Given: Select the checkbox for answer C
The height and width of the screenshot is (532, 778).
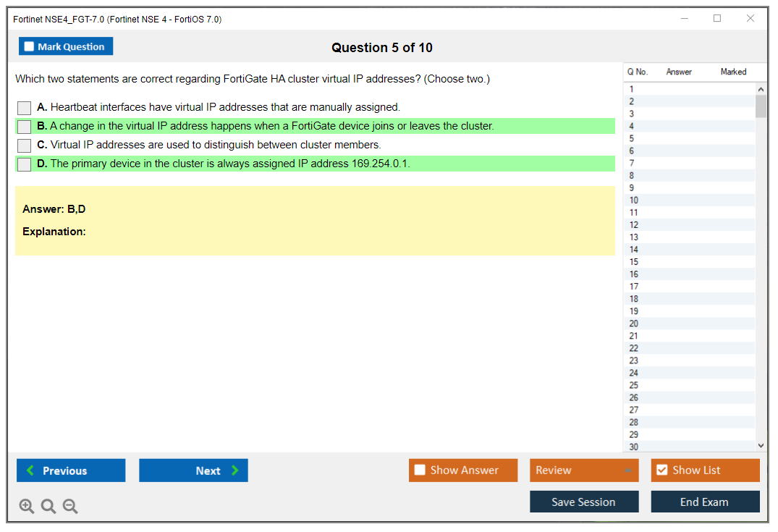Looking at the screenshot, I should (25, 145).
